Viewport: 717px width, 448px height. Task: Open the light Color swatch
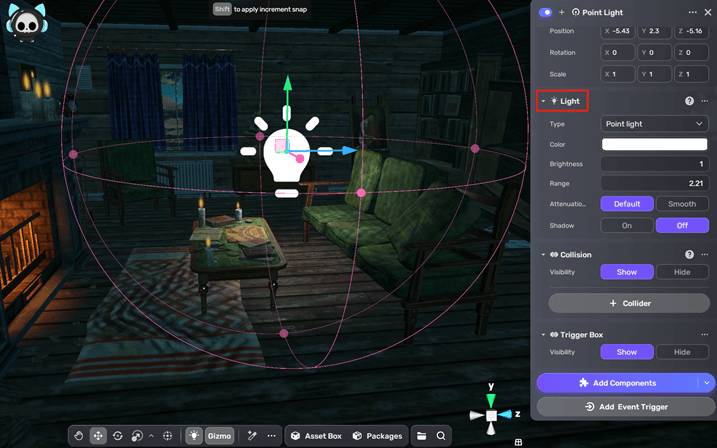655,145
